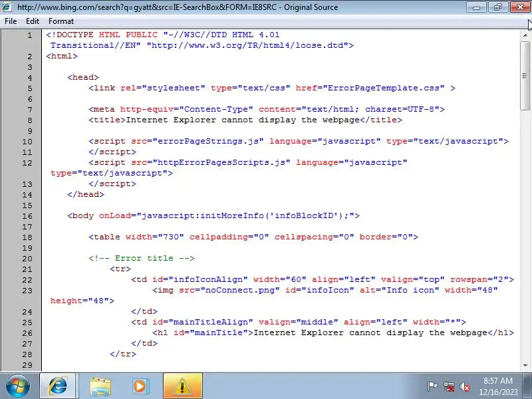This screenshot has height=399, width=532.
Task: Open Action Center flag icon in tray
Action: 432,386
